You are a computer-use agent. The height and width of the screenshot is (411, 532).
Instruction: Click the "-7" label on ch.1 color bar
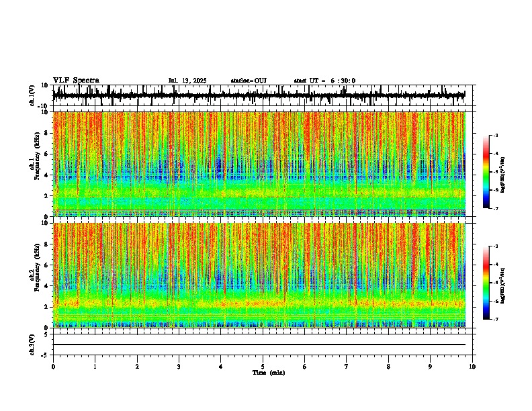pos(495,208)
